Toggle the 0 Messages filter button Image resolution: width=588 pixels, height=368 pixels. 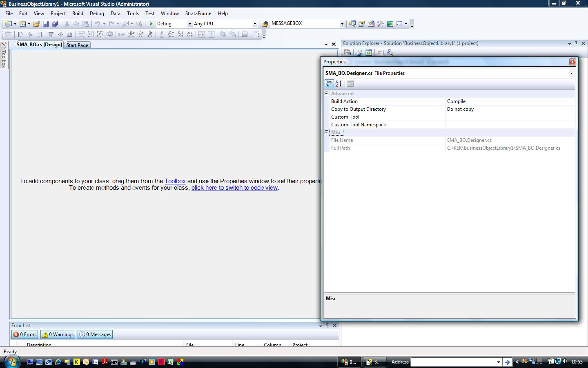tap(95, 334)
